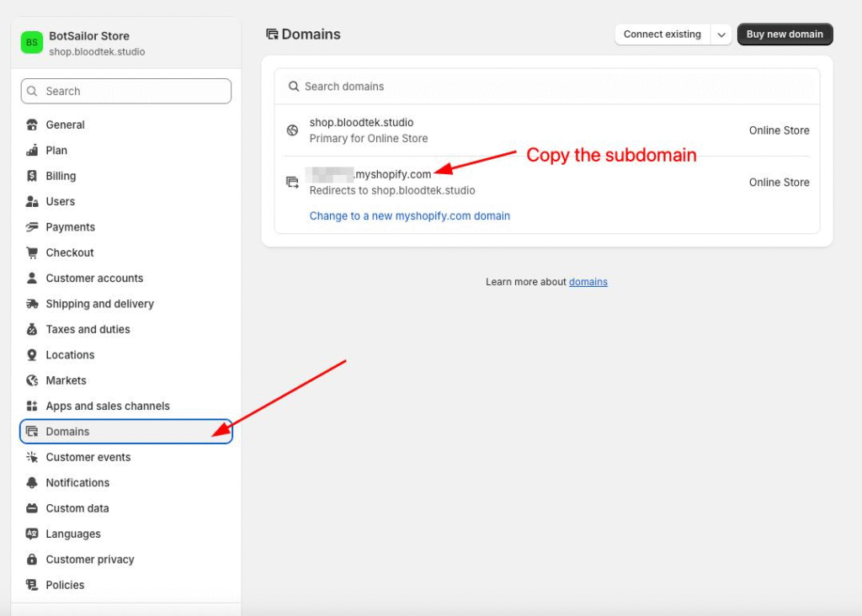Click the BS store avatar icon
The image size is (862, 616).
point(32,42)
